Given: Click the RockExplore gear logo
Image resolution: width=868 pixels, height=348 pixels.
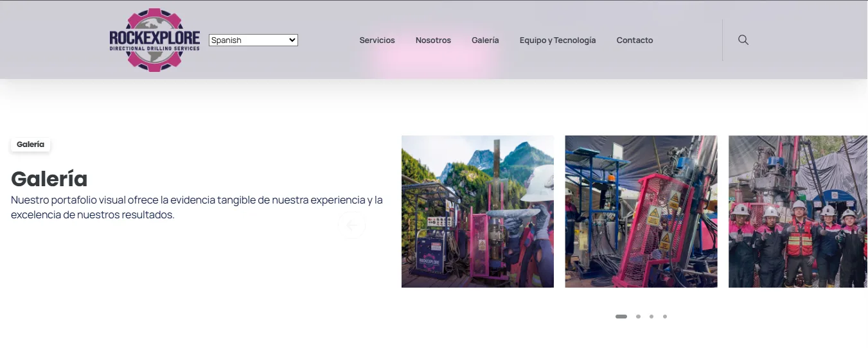Looking at the screenshot, I should coord(154,40).
